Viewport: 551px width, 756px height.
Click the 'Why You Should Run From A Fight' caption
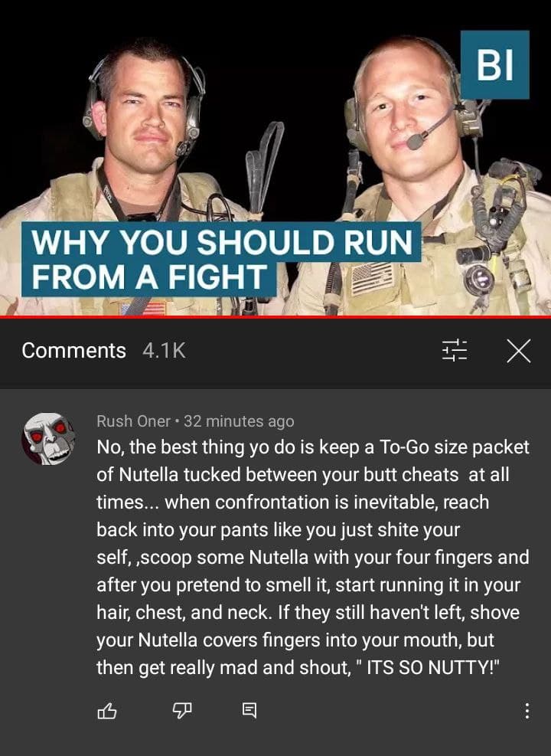pyautogui.click(x=221, y=259)
